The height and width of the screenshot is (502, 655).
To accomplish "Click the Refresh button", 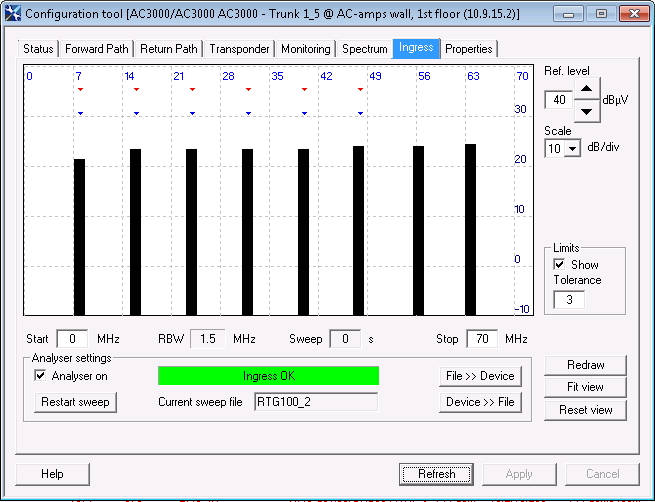I will coord(436,474).
